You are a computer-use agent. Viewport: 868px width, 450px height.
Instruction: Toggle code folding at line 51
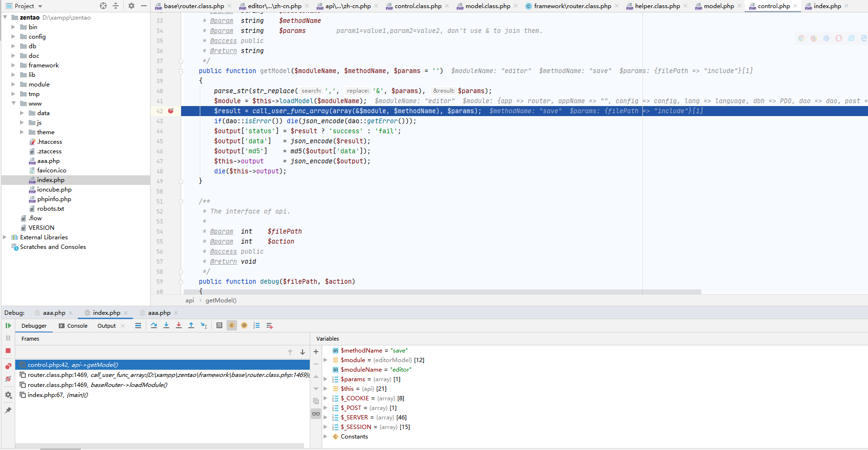click(181, 202)
